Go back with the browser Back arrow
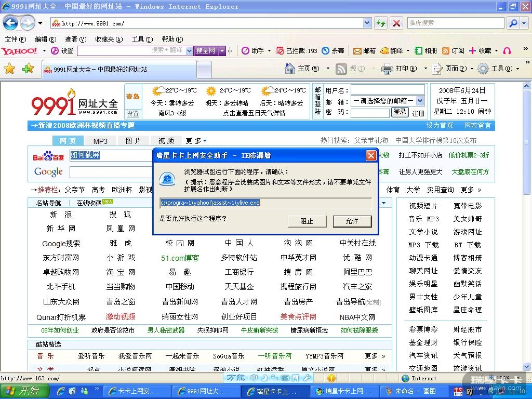This screenshot has width=532, height=399. coord(10,23)
